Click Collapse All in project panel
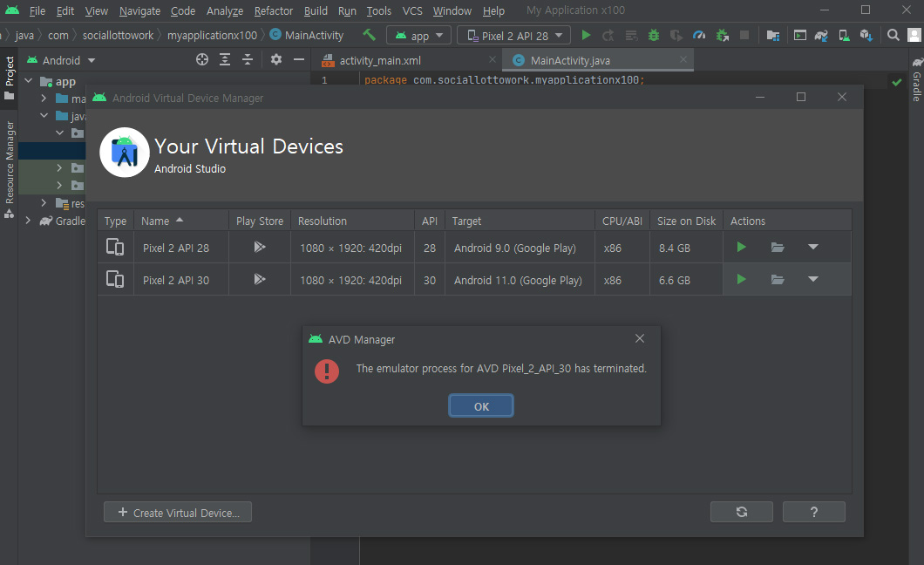This screenshot has height=565, width=924. pyautogui.click(x=248, y=59)
